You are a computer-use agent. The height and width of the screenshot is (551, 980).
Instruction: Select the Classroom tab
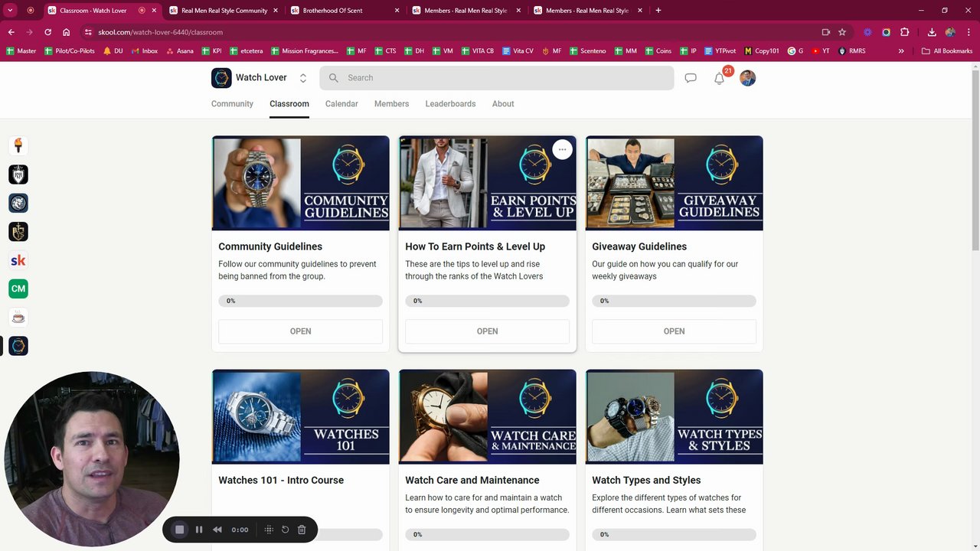(289, 104)
